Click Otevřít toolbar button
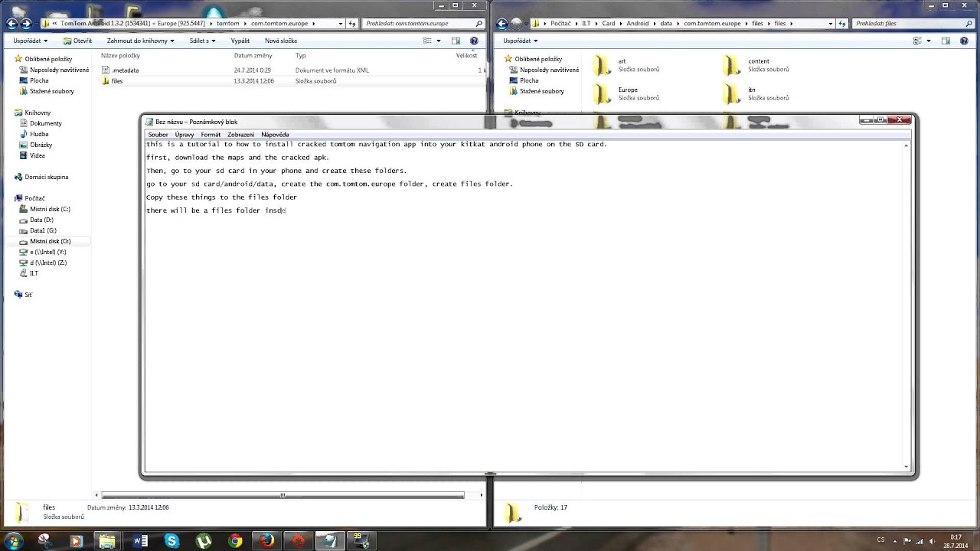Image resolution: width=980 pixels, height=551 pixels. [78, 41]
